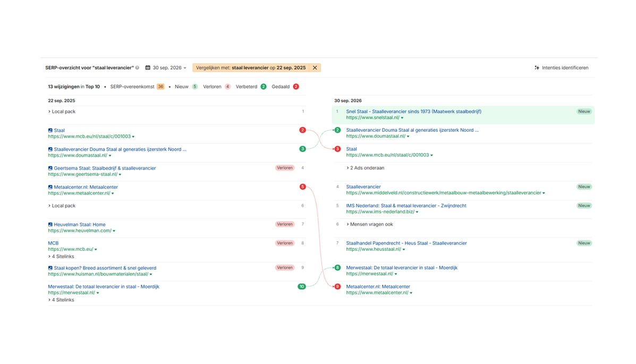The image size is (636, 364).
Task: Filter by Nieuw changes
Action: click(186, 87)
